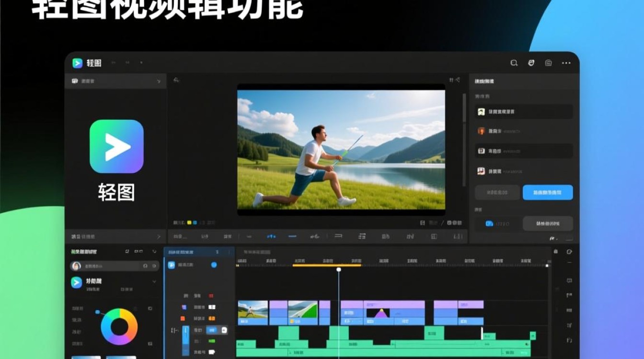Viewport: 644px width, 359px height.
Task: Click the icon right of the color ring's bottom
Action: (150, 344)
